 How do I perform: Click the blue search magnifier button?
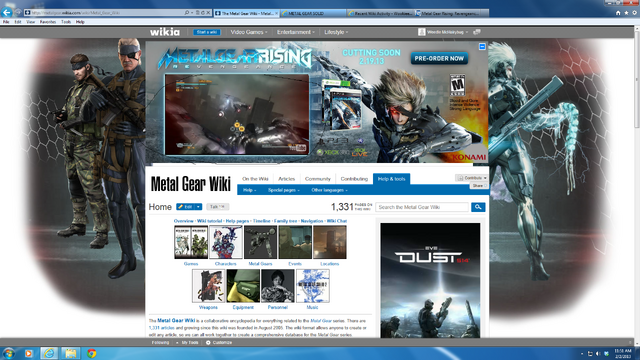478,207
